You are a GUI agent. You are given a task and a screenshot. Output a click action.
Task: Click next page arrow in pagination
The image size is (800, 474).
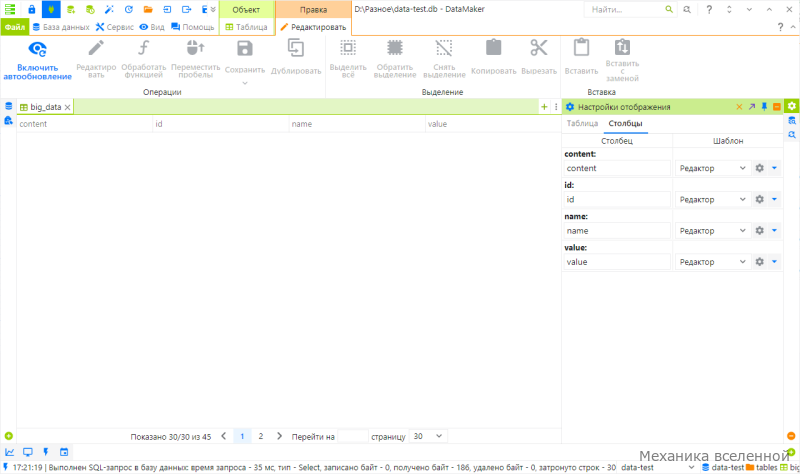[279, 436]
